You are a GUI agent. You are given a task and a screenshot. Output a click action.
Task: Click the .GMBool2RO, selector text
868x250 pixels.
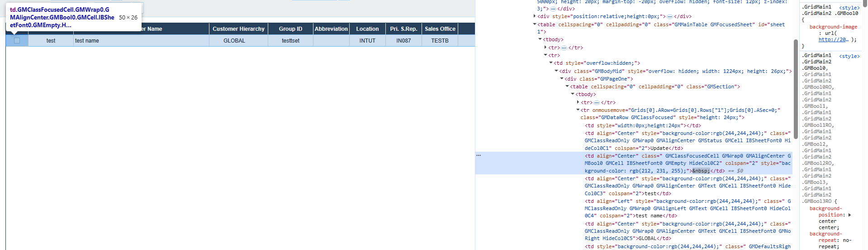click(x=819, y=163)
